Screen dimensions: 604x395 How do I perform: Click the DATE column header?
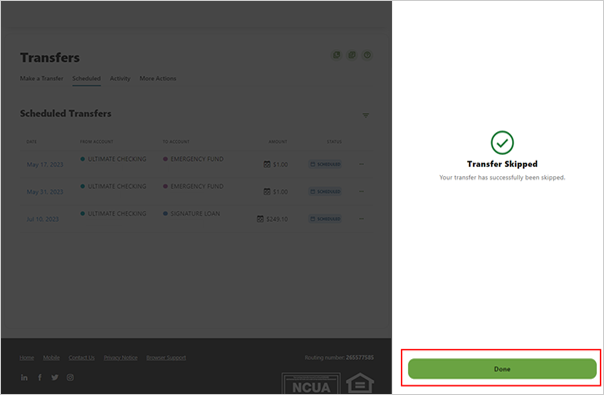tap(32, 142)
